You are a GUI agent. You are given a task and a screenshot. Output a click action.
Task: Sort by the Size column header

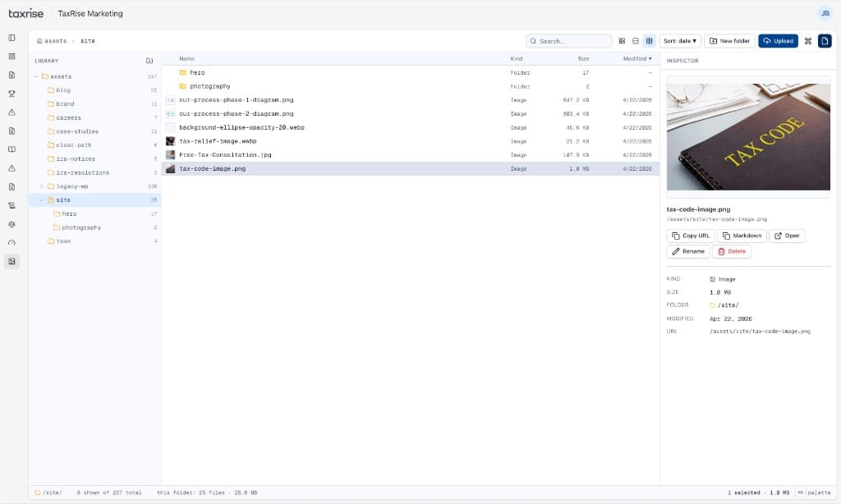(584, 58)
